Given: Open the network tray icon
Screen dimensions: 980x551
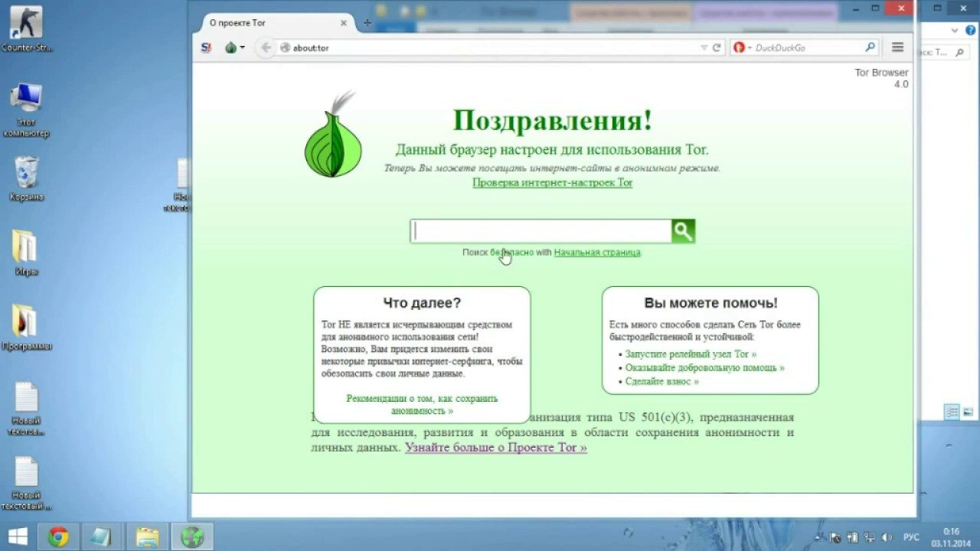Looking at the screenshot, I should [x=870, y=537].
